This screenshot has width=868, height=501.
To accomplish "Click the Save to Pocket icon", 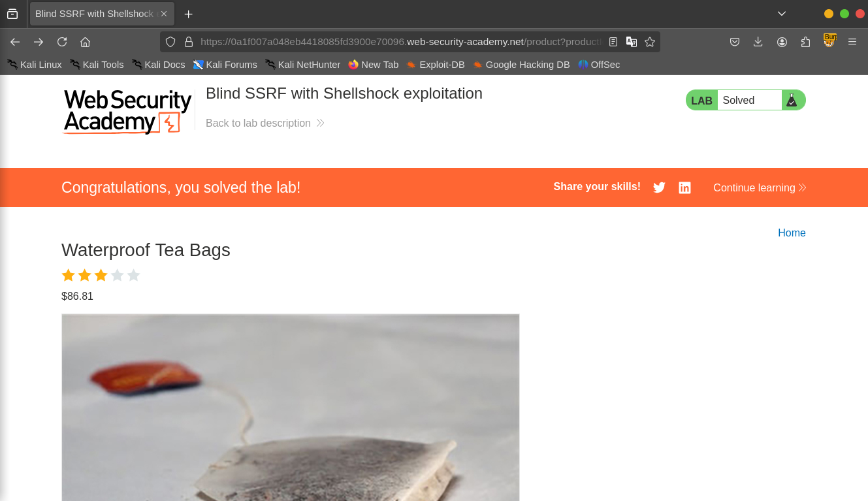I will click(735, 42).
